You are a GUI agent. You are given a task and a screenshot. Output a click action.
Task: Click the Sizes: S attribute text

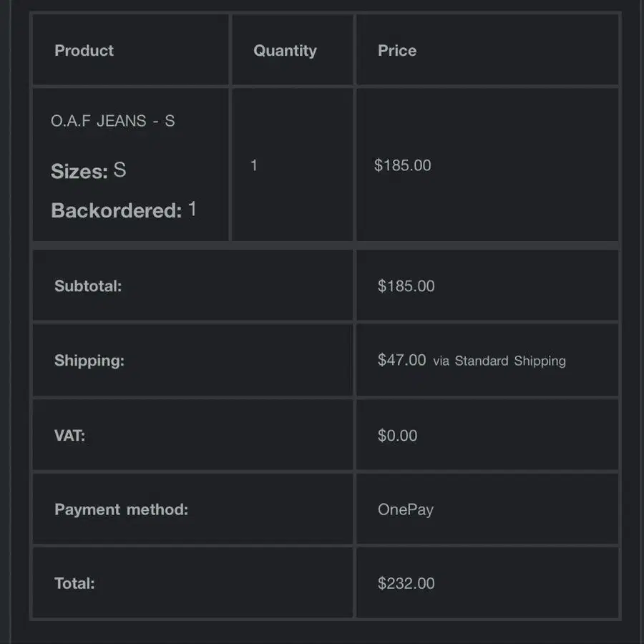88,170
